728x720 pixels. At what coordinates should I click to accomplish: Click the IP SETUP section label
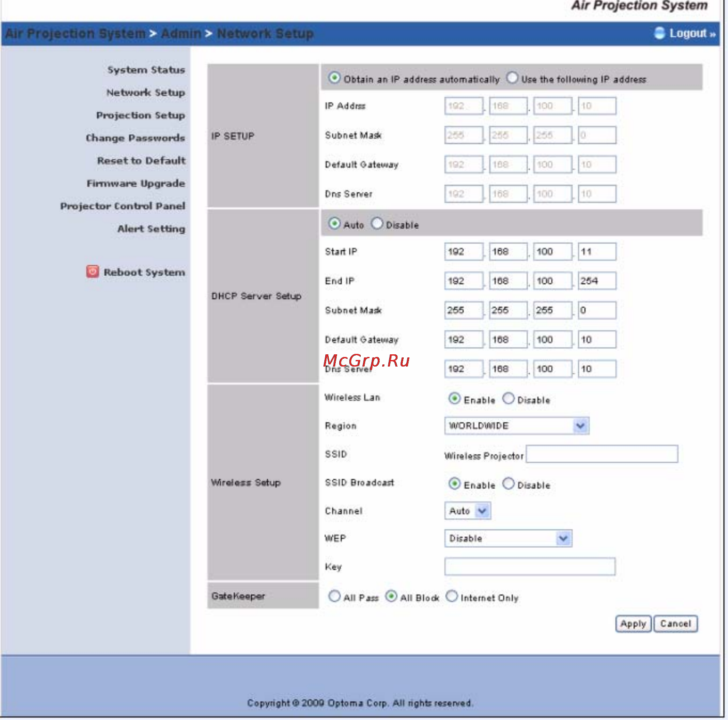coord(233,136)
